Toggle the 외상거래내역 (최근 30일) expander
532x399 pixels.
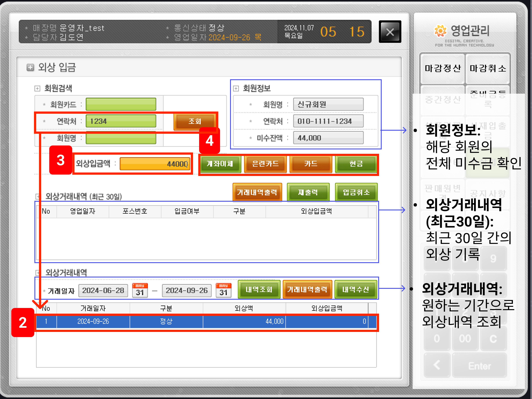[x=38, y=196]
